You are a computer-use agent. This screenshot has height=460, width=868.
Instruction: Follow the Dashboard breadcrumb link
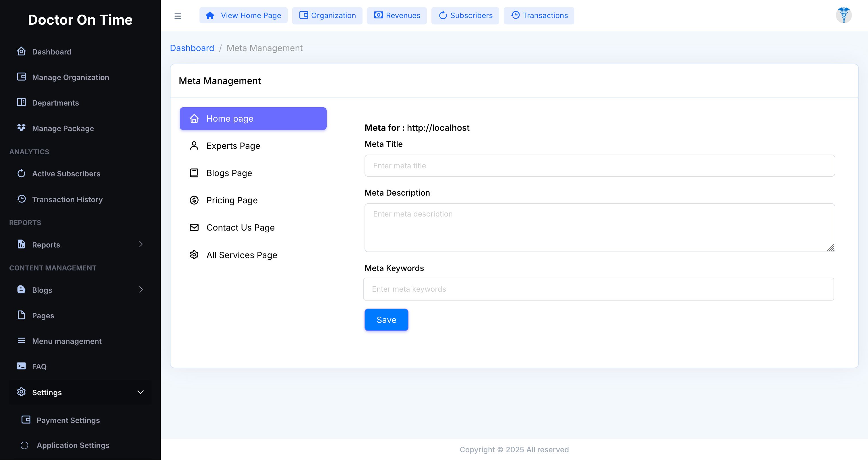(192, 48)
